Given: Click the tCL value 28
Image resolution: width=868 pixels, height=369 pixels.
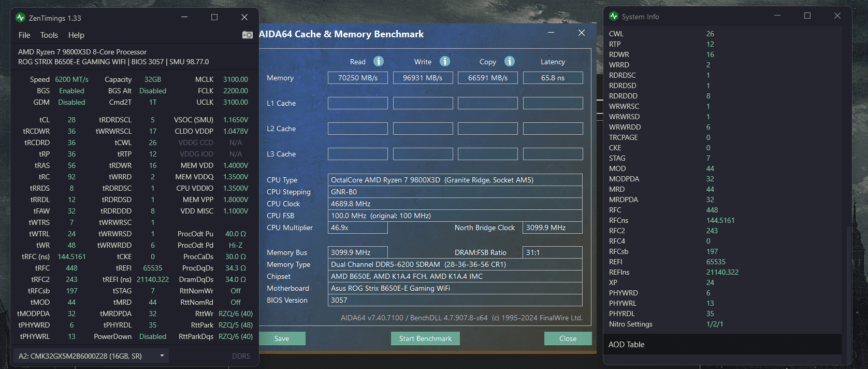Looking at the screenshot, I should (x=71, y=120).
